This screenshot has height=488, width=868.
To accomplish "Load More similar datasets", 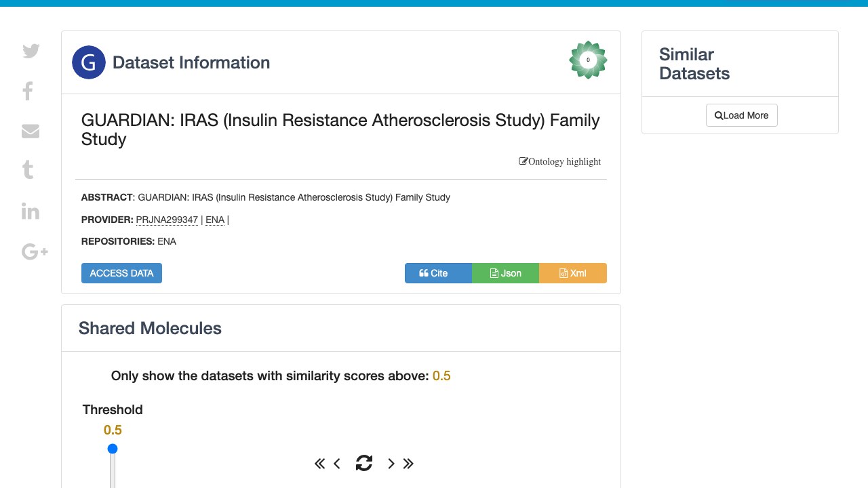I will click(x=742, y=115).
